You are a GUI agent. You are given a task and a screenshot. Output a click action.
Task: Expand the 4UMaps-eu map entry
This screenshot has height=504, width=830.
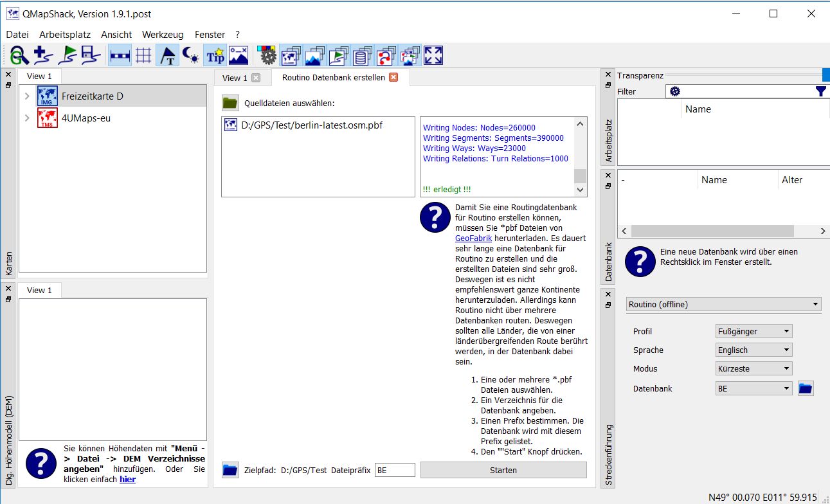pos(27,118)
